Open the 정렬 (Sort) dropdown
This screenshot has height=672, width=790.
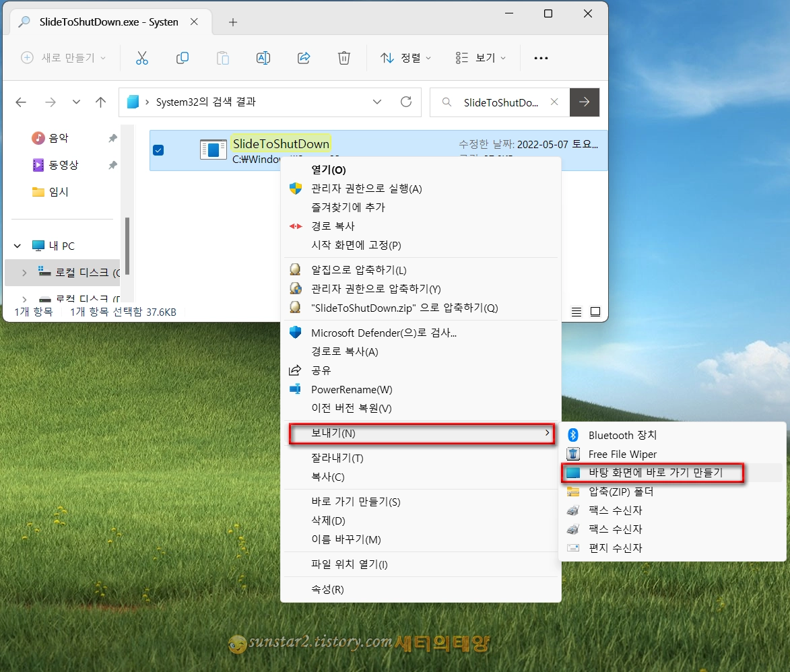(x=405, y=58)
